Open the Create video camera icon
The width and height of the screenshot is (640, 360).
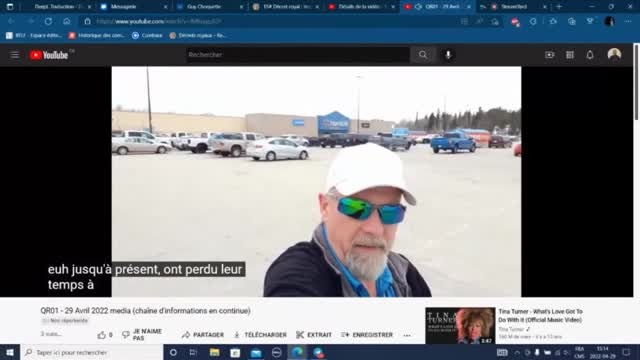[x=549, y=55]
